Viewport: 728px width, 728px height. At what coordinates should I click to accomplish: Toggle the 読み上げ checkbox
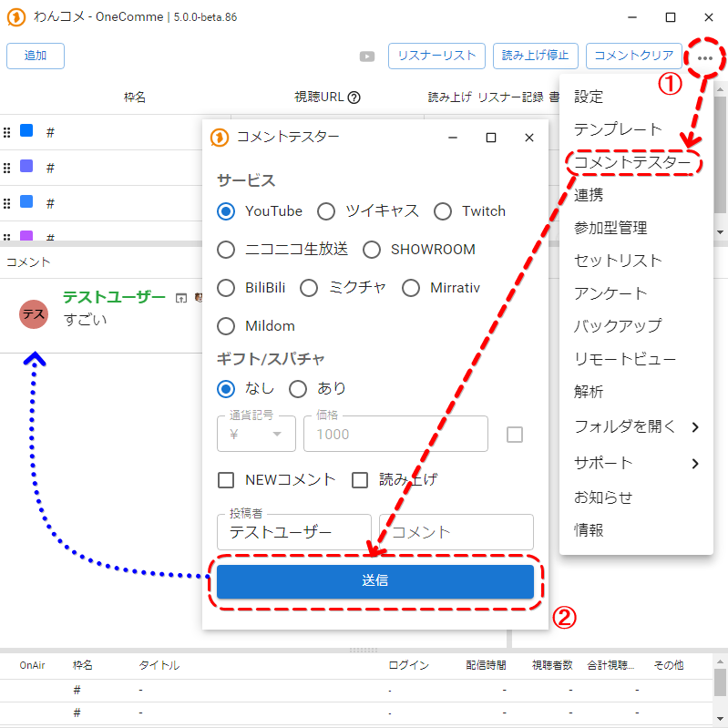tap(360, 479)
